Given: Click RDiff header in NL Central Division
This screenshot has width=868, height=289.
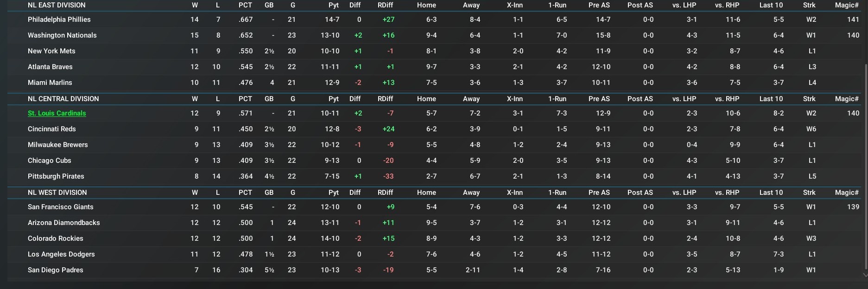Looking at the screenshot, I should pyautogui.click(x=385, y=99).
